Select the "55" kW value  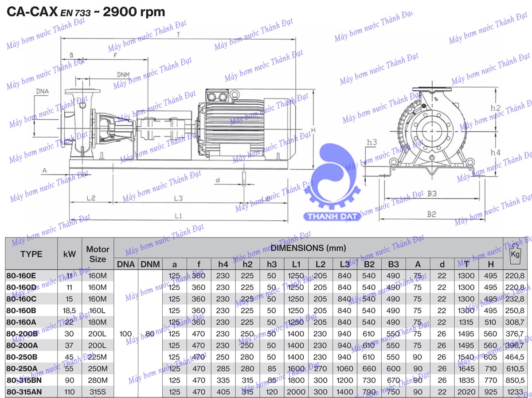pos(70,368)
